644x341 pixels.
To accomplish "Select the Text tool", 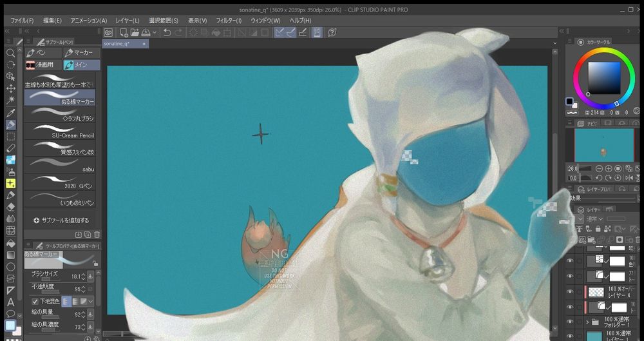I will pos(11,302).
